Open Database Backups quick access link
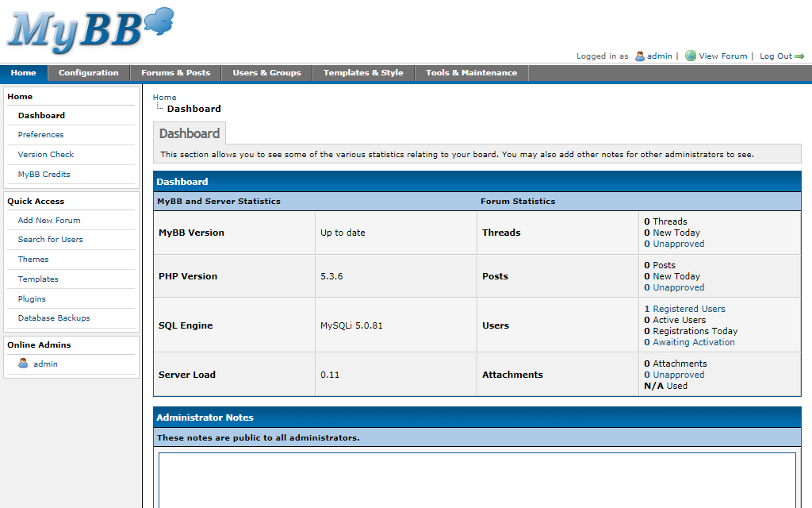812x508 pixels. (54, 318)
